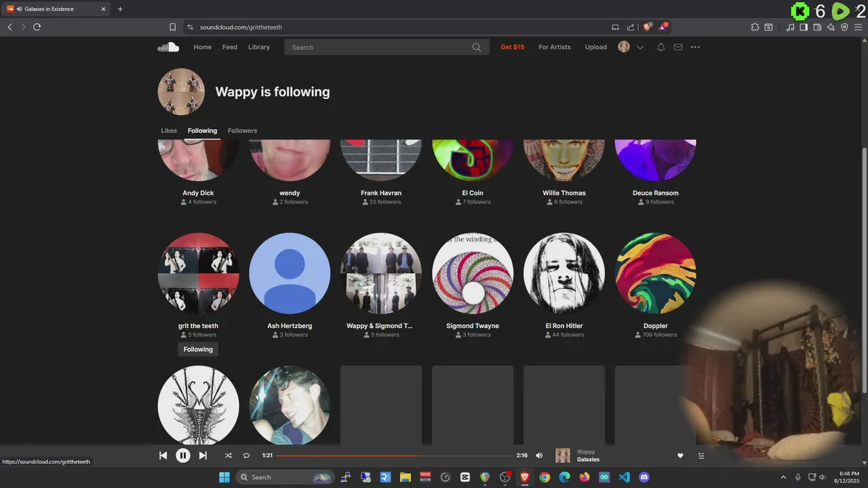Click the Sigmond Twayne spiral avatar
The height and width of the screenshot is (488, 868).
click(x=473, y=273)
